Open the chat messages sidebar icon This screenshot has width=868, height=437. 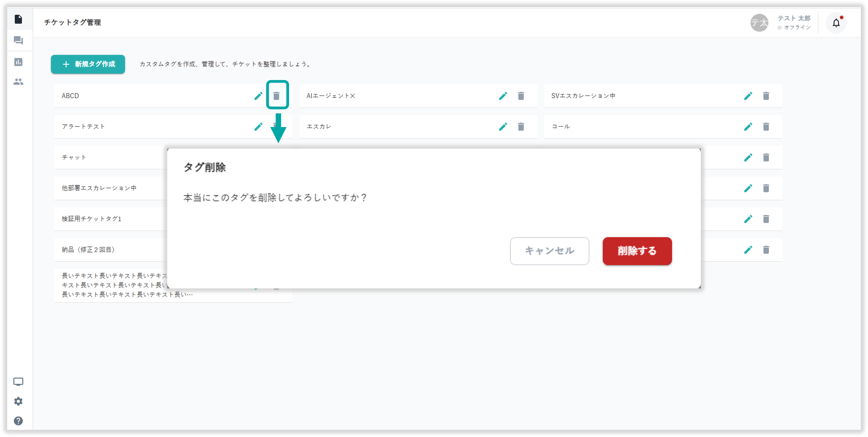click(x=18, y=40)
